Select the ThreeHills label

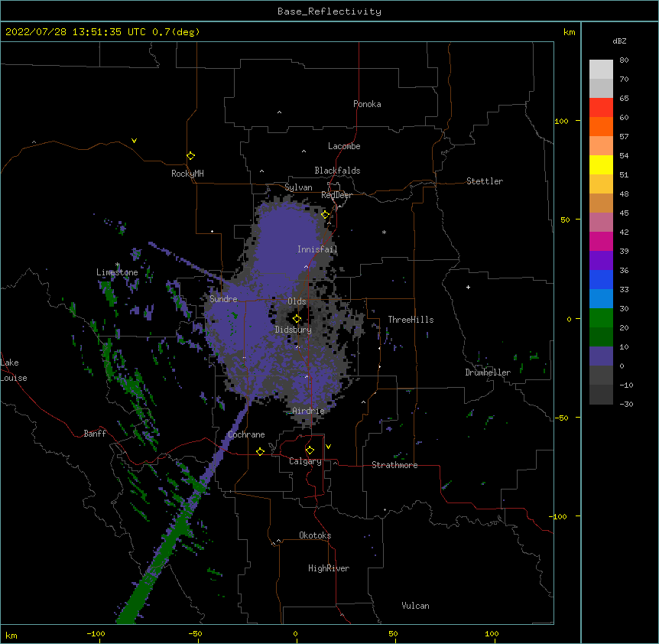pyautogui.click(x=411, y=320)
